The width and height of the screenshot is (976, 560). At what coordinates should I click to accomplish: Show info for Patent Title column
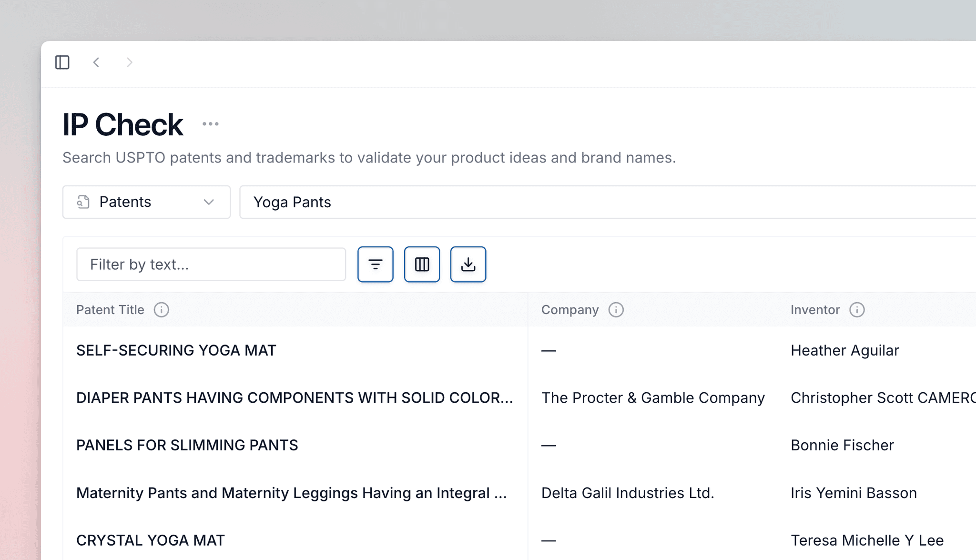click(x=162, y=310)
